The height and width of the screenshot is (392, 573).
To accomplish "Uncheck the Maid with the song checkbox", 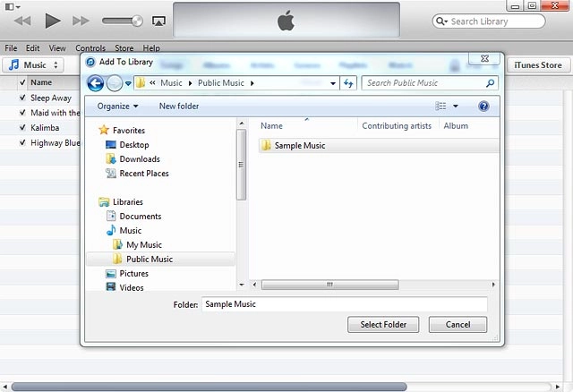I will pos(22,113).
